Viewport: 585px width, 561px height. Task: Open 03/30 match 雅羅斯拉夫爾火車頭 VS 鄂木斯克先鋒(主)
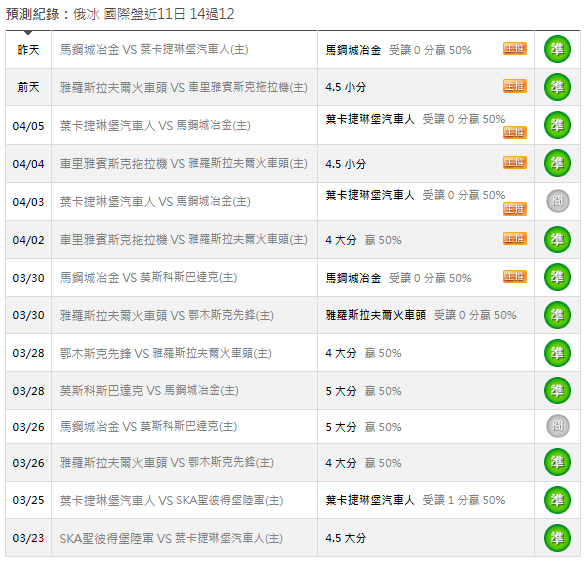pyautogui.click(x=167, y=316)
